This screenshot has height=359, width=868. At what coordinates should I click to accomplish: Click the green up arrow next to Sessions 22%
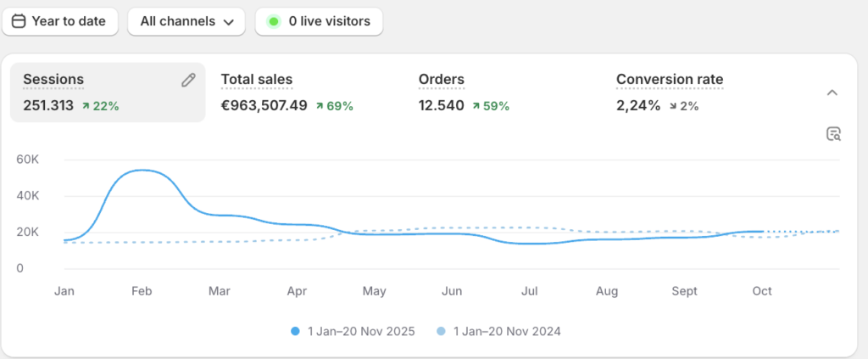coord(86,106)
